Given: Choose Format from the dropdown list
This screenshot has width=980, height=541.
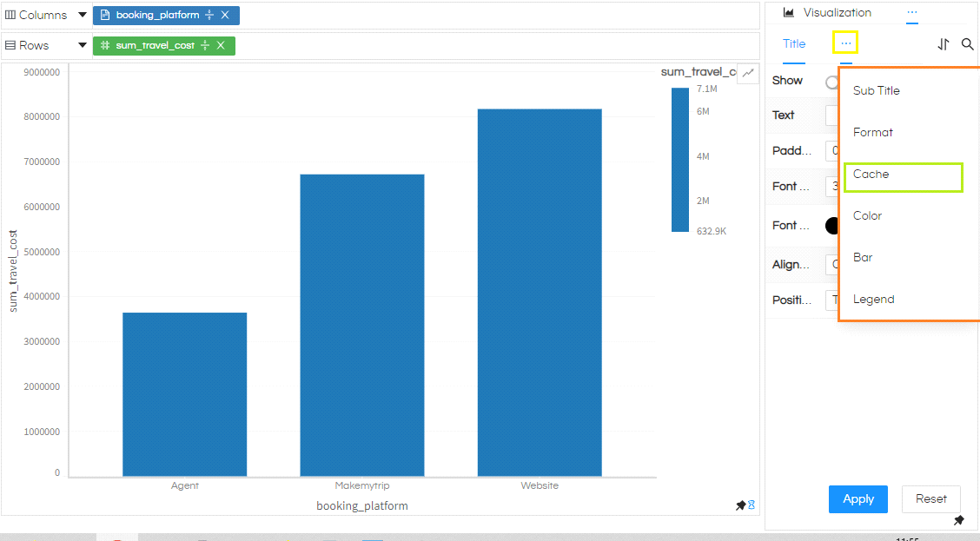Looking at the screenshot, I should (x=872, y=133).
